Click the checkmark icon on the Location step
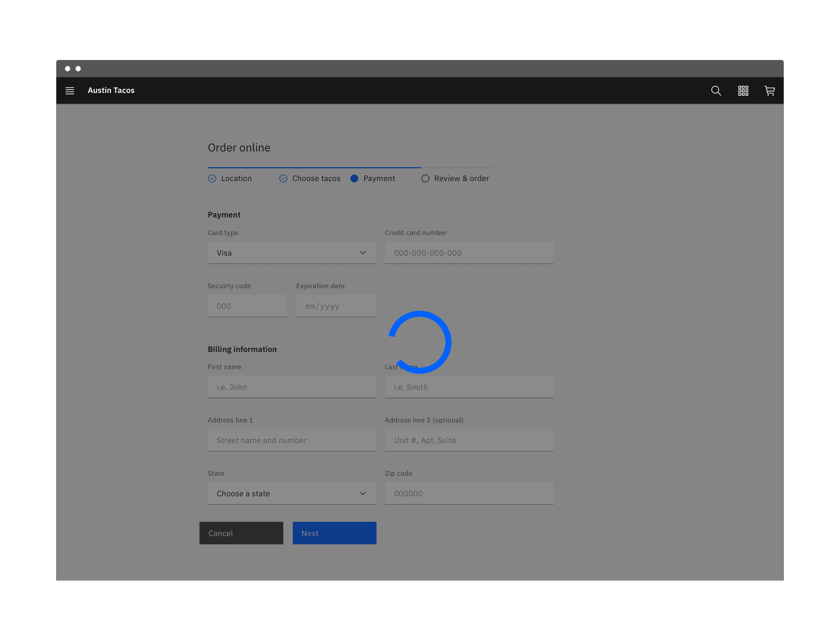The height and width of the screenshot is (641, 840). 212,178
